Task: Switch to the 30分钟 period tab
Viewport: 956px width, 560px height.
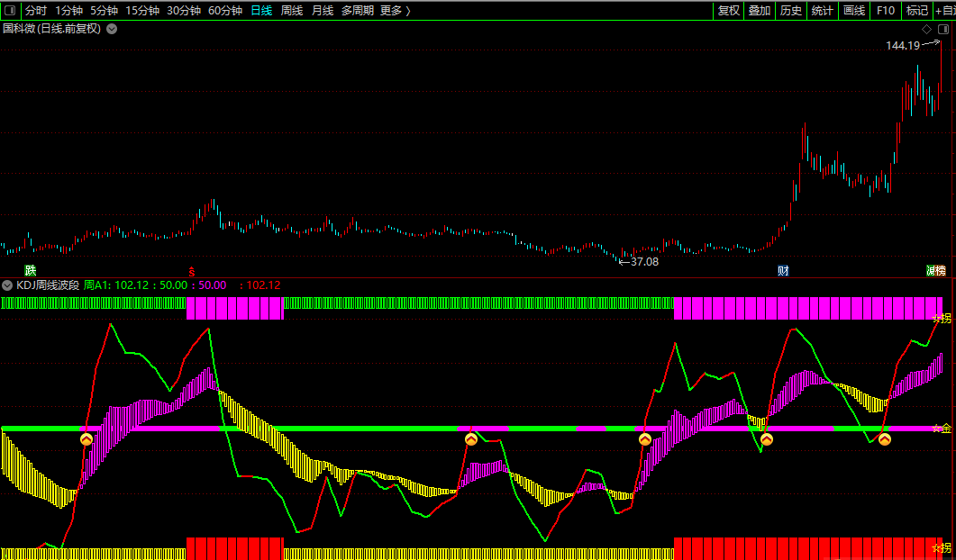Action: 184,11
